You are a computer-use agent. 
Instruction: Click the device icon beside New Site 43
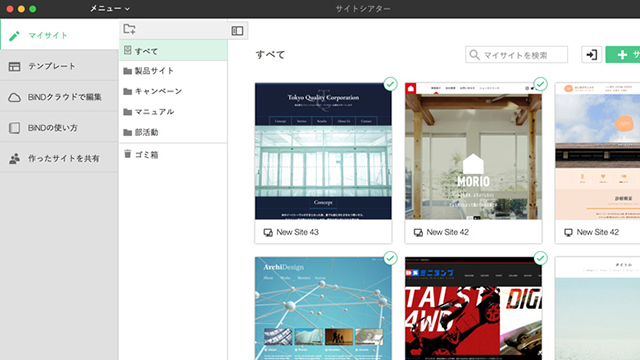click(268, 233)
